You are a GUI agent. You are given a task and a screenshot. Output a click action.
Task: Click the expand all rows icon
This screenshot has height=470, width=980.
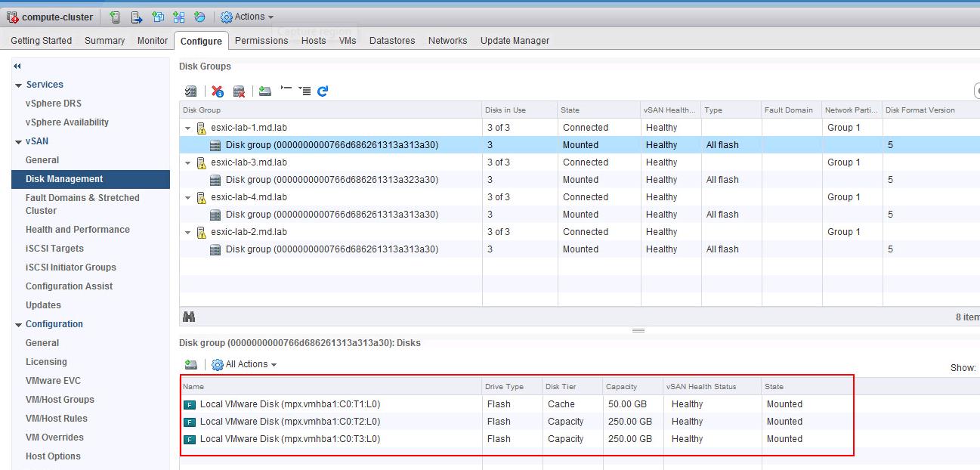coord(305,91)
